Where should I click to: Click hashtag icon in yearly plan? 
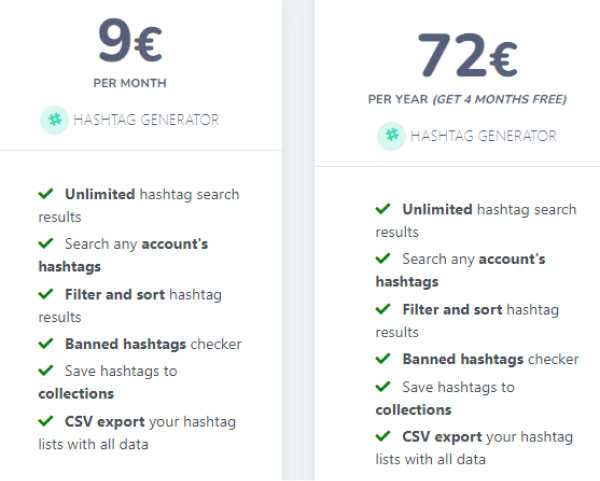tap(391, 136)
